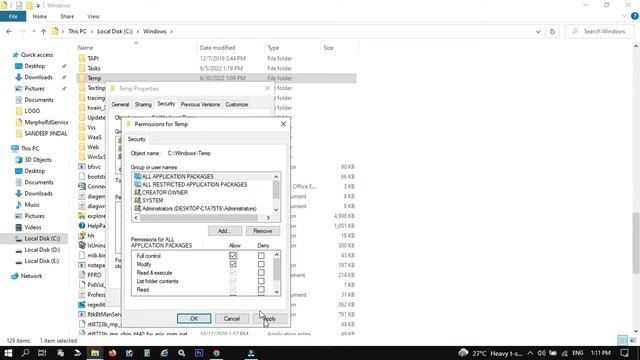Switch to Previous Versions tab

[200, 104]
